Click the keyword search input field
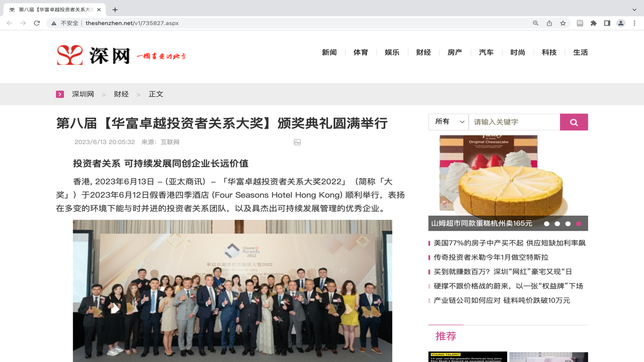Screen dimensions: 644x362 coord(514,122)
